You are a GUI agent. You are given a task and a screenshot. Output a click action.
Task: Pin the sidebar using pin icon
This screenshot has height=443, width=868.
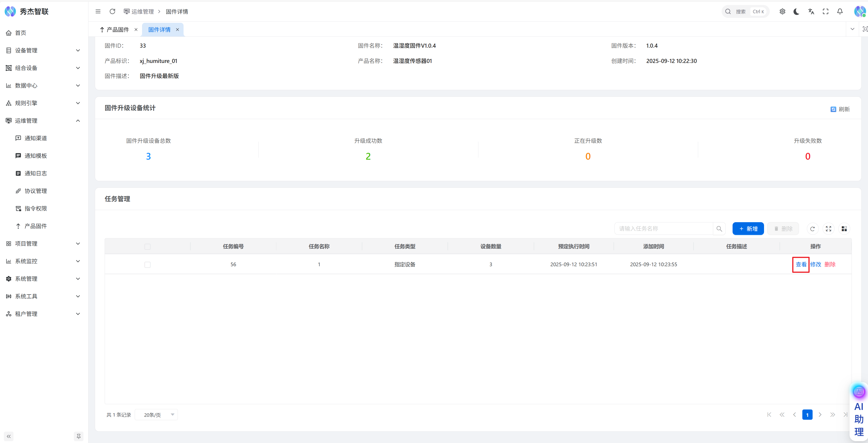click(x=78, y=436)
